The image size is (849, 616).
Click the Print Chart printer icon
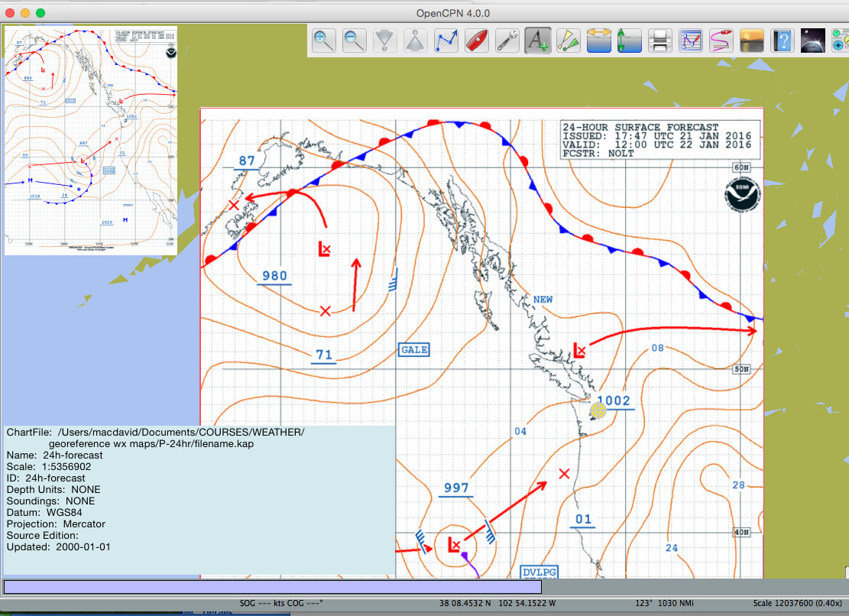[x=660, y=41]
